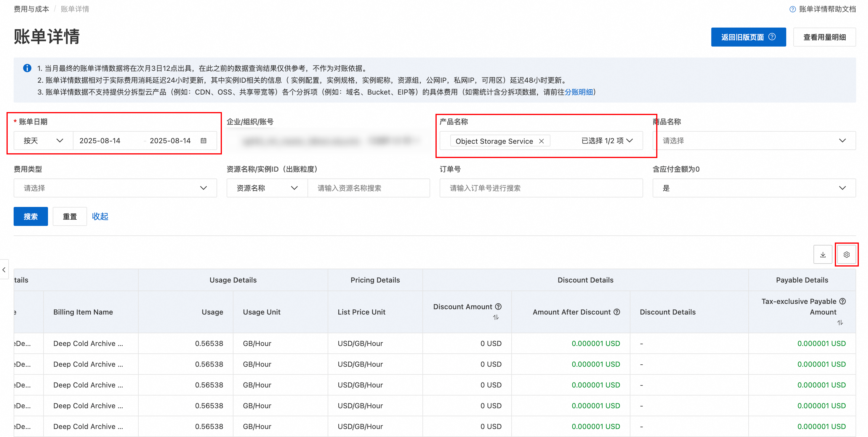Focus the 订单号 search input field
868x437 pixels.
(541, 188)
